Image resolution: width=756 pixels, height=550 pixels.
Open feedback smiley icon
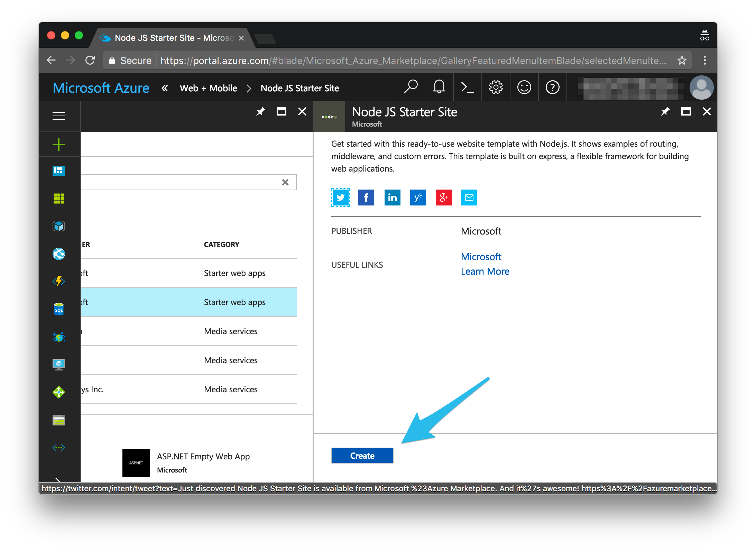pyautogui.click(x=524, y=88)
